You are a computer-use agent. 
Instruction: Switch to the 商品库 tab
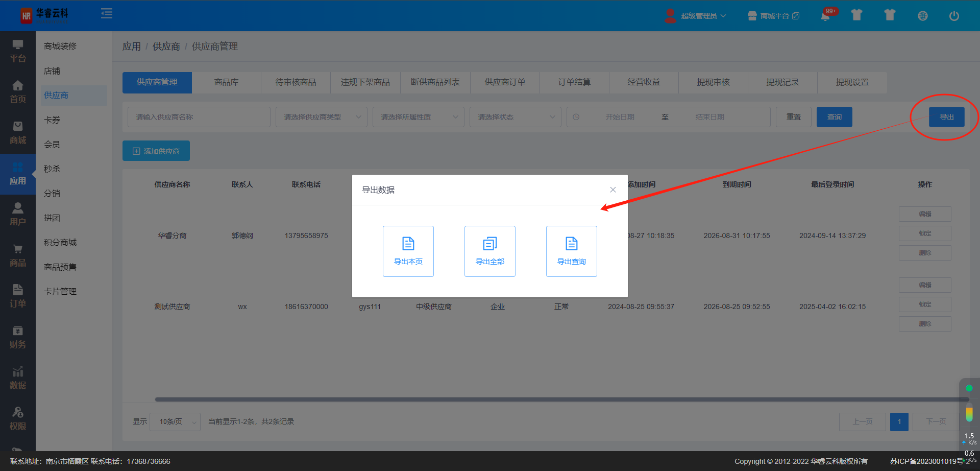(226, 82)
